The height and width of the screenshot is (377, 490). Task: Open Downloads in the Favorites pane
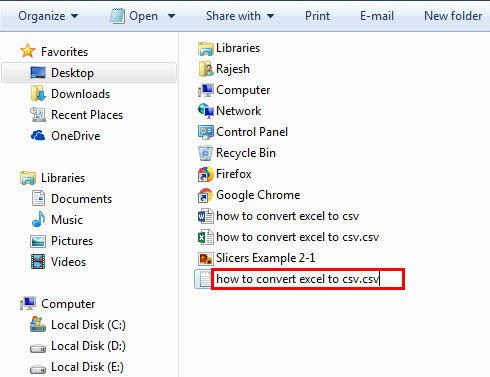click(x=80, y=94)
